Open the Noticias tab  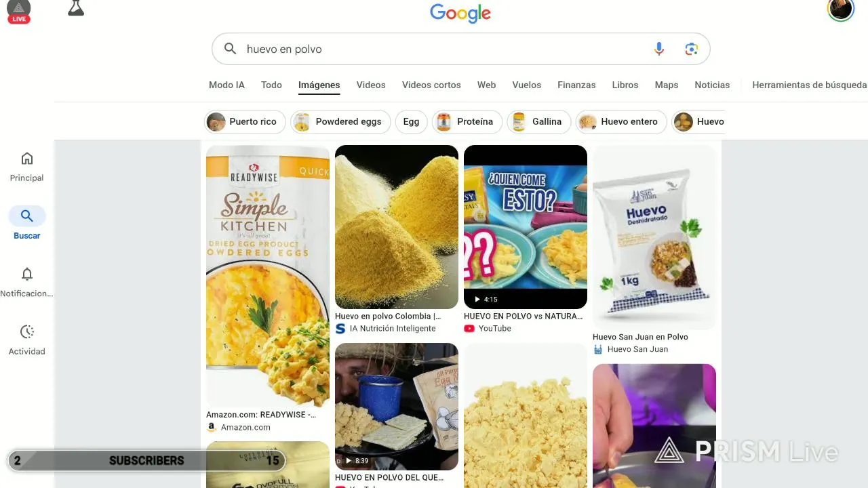pyautogui.click(x=712, y=85)
